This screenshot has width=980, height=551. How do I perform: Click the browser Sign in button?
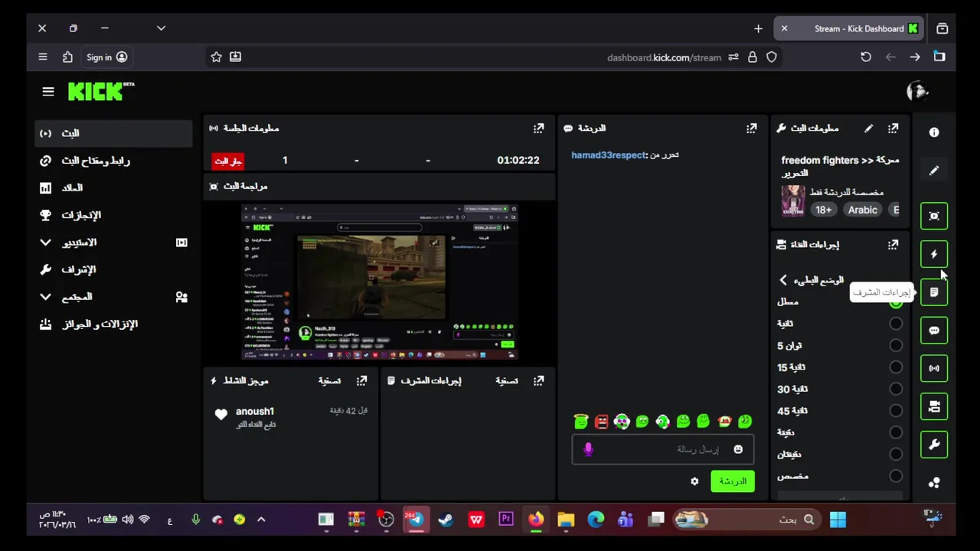(106, 57)
